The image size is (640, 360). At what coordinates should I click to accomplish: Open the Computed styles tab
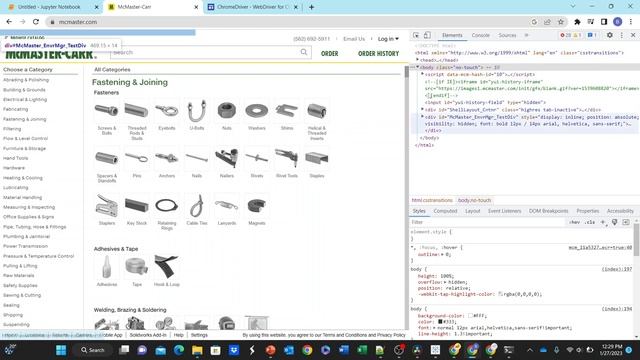pos(445,211)
